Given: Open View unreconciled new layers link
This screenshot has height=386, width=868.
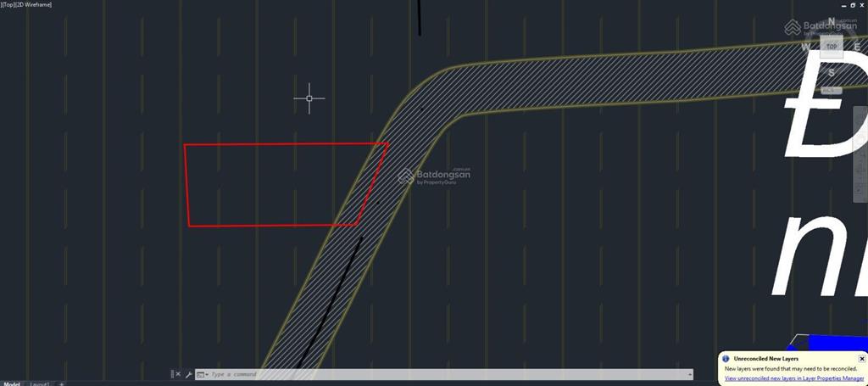Looking at the screenshot, I should coord(794,378).
